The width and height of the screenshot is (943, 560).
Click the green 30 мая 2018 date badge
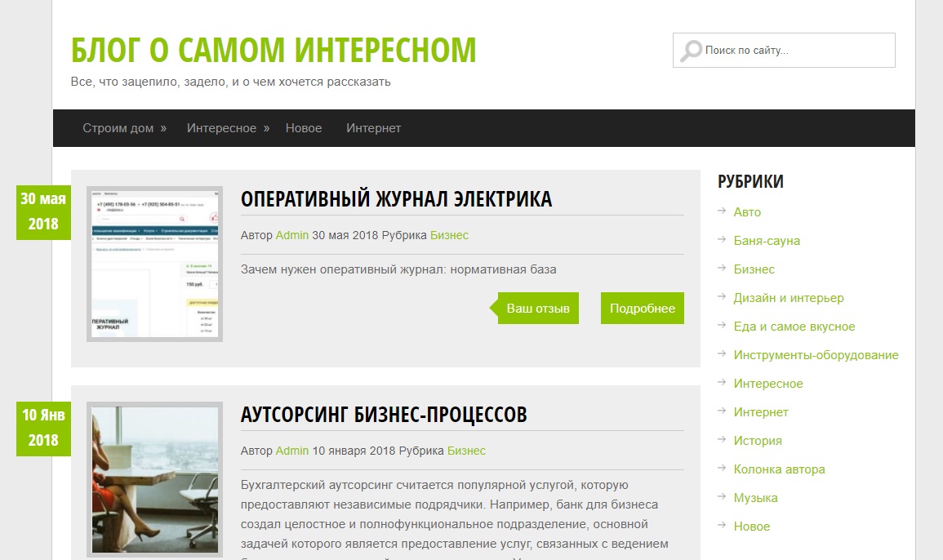43,211
